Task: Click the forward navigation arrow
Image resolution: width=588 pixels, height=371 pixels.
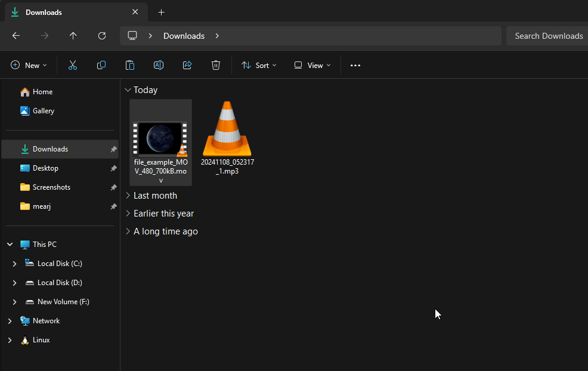Action: coord(45,36)
